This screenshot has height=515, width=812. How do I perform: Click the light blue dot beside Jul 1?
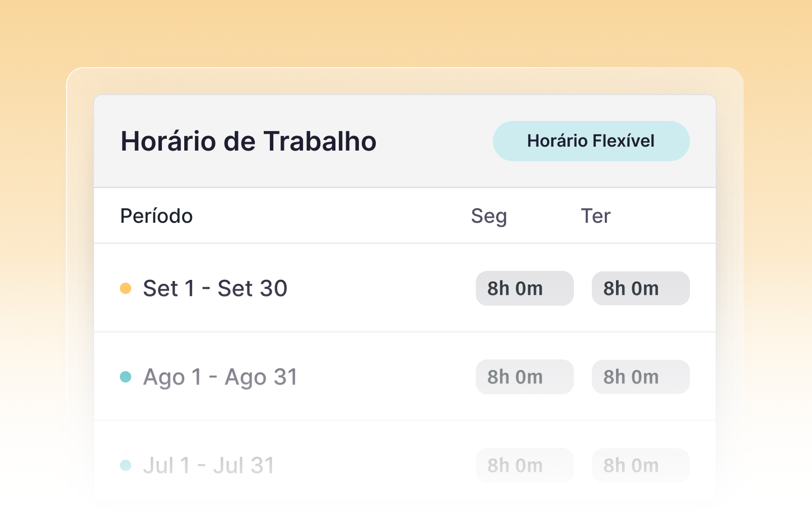coord(125,465)
